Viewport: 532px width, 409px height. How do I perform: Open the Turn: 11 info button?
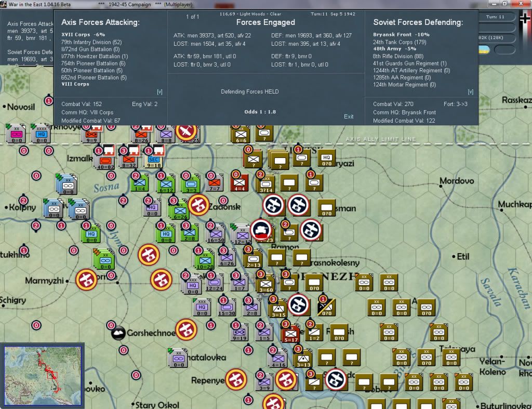coord(495,17)
